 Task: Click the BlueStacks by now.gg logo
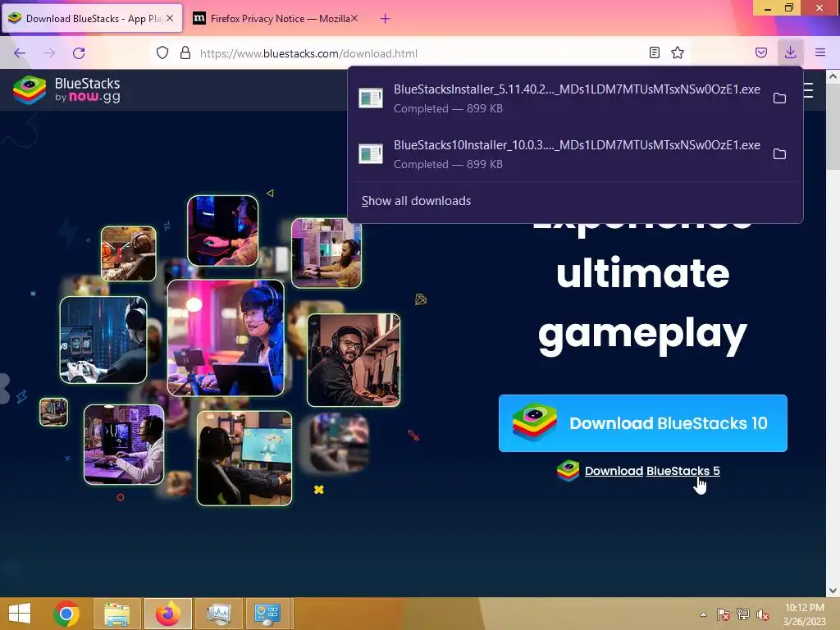pos(66,89)
